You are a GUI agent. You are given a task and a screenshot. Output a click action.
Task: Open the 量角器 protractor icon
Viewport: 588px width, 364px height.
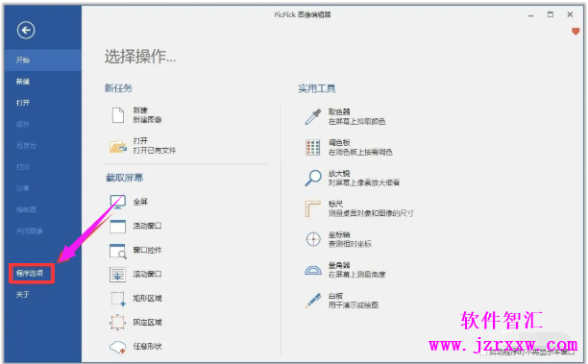tap(313, 270)
